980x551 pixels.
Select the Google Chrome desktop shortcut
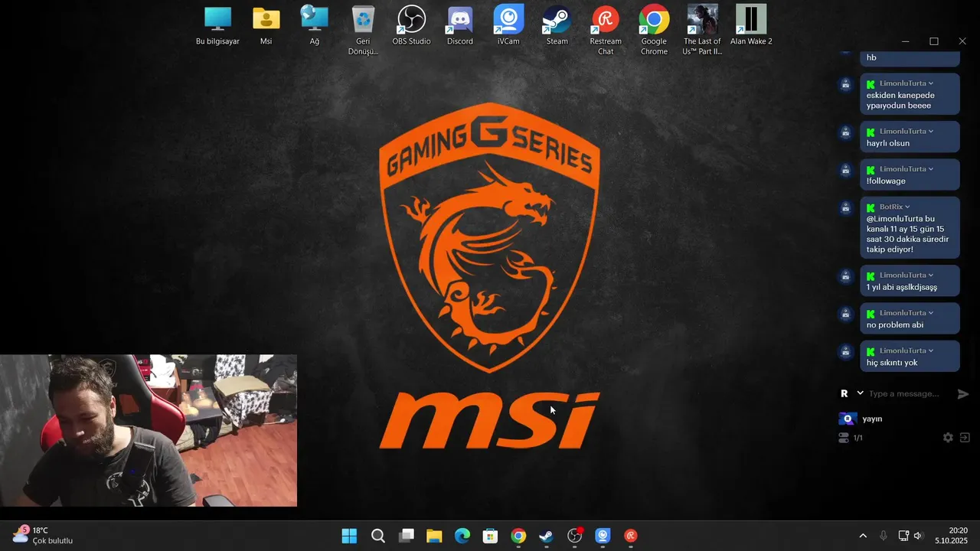click(x=654, y=31)
